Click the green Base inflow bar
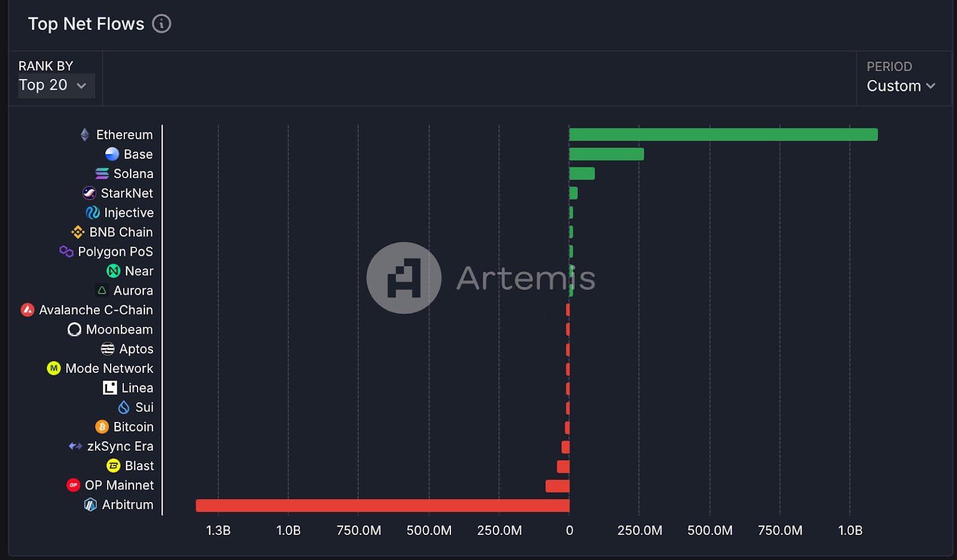 [606, 154]
